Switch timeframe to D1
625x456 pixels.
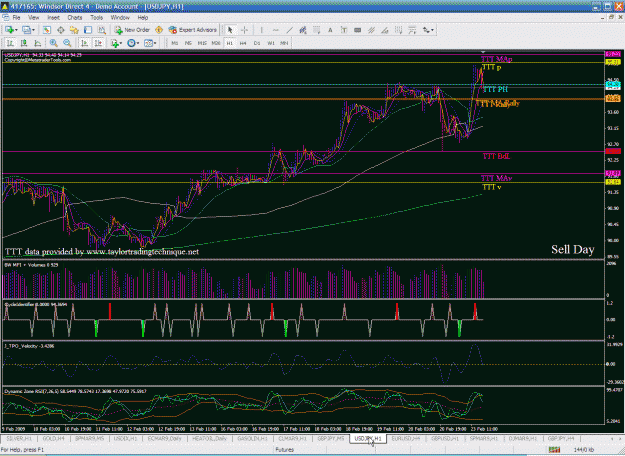pyautogui.click(x=257, y=43)
